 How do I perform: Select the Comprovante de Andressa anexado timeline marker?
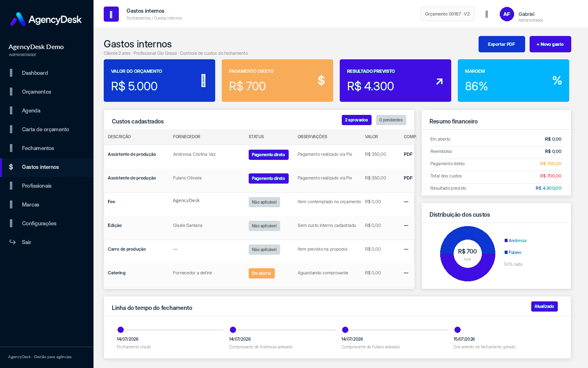click(233, 330)
